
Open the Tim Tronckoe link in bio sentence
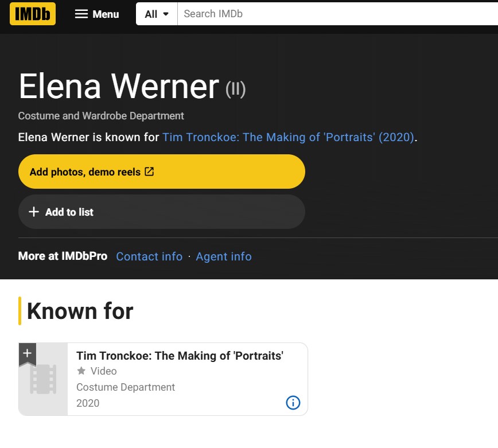tap(288, 138)
